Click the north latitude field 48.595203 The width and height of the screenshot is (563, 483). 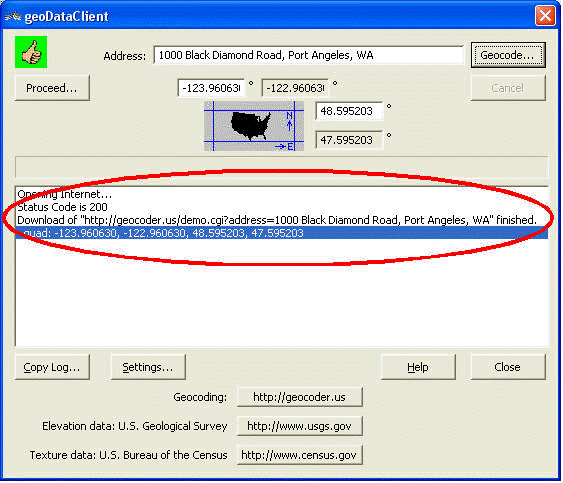coord(349,111)
